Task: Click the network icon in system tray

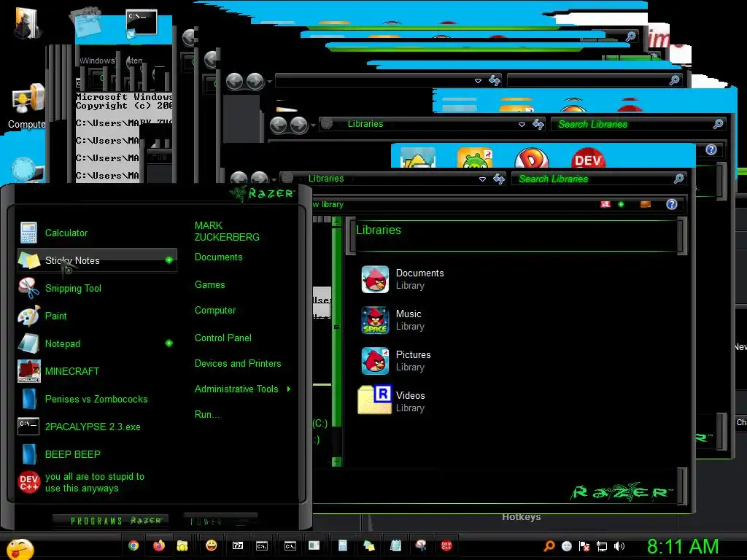Action: 602,546
